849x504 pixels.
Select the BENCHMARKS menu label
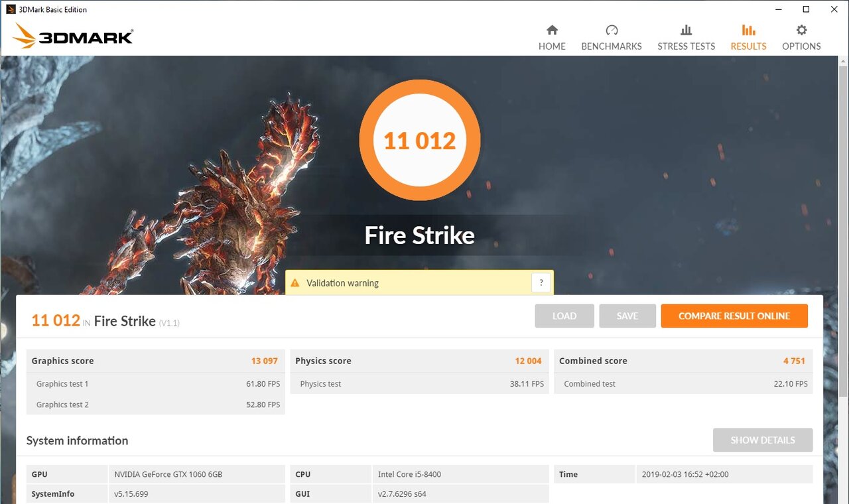click(612, 46)
